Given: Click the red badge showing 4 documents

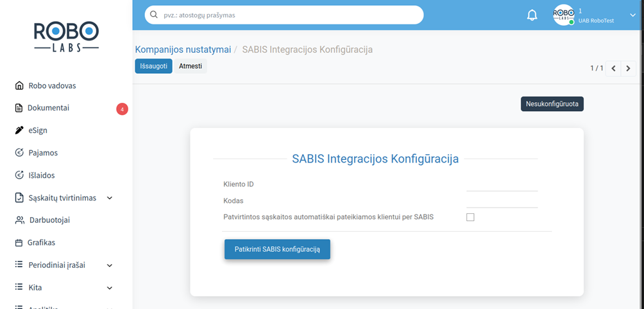Looking at the screenshot, I should coord(122,109).
